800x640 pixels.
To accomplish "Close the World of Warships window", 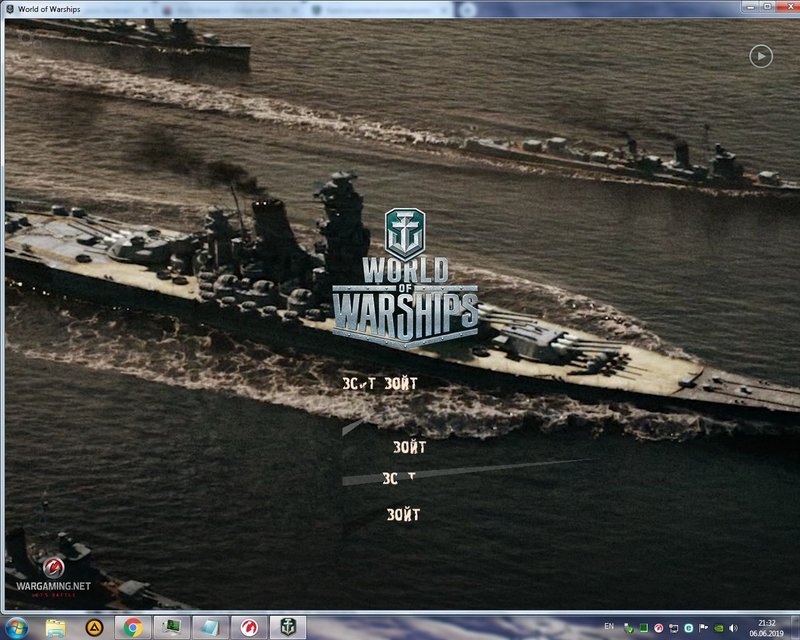I will point(786,6).
